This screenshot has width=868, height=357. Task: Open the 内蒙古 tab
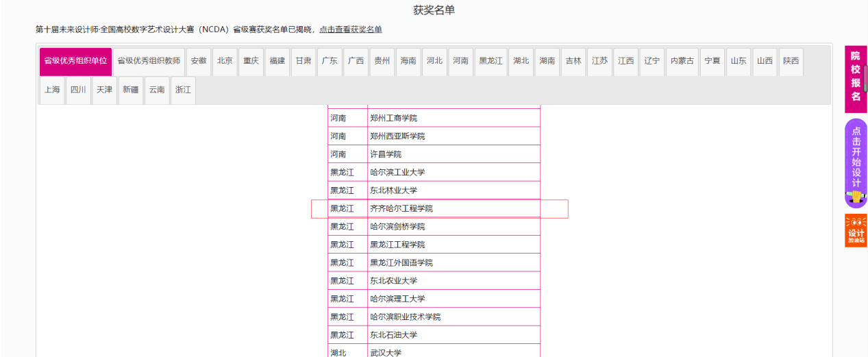tap(682, 61)
